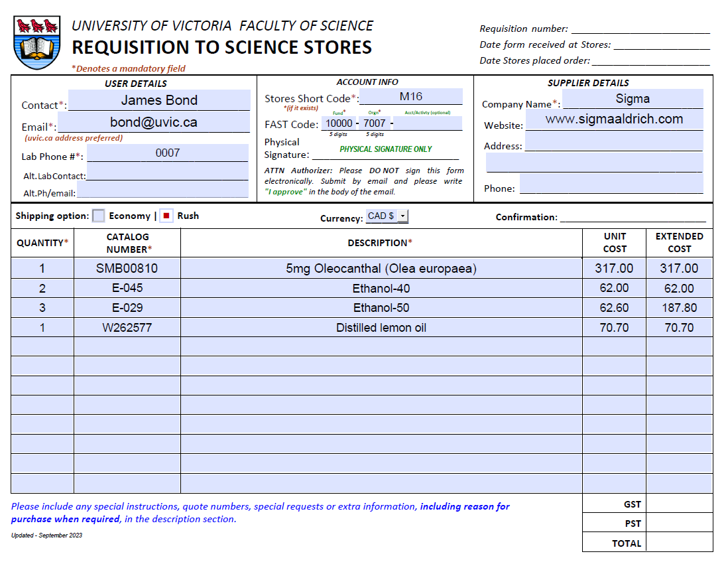Click the PST amount field
The height and width of the screenshot is (564, 728).
point(679,523)
